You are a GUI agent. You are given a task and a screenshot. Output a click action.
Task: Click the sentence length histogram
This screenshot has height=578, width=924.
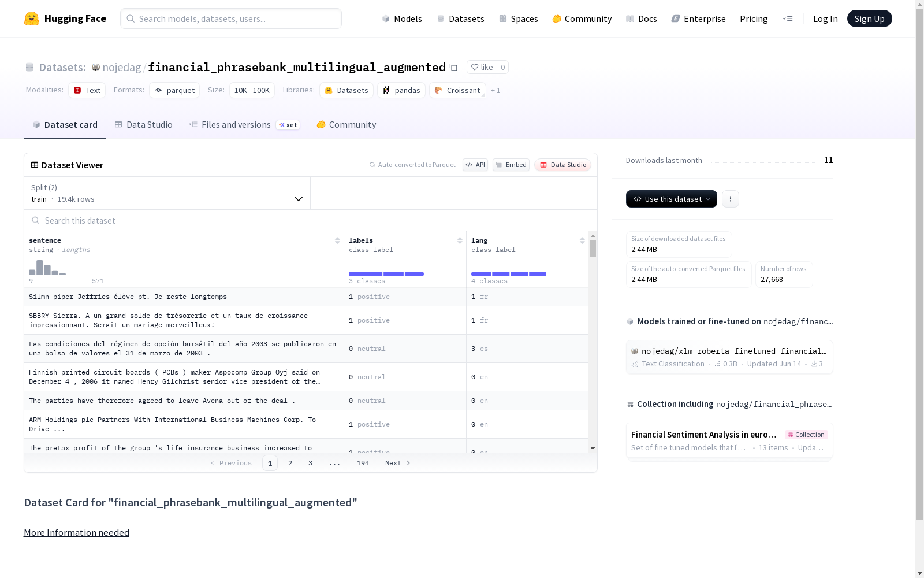[x=66, y=268]
